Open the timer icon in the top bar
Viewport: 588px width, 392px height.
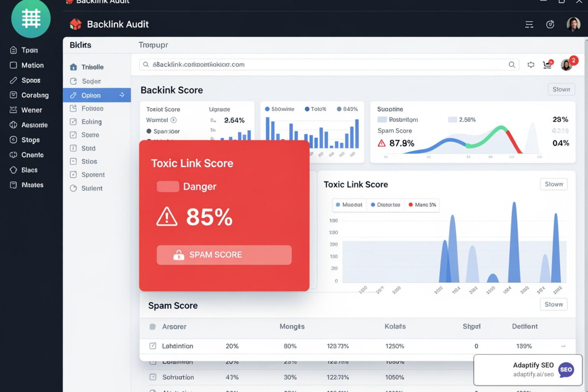click(x=550, y=24)
